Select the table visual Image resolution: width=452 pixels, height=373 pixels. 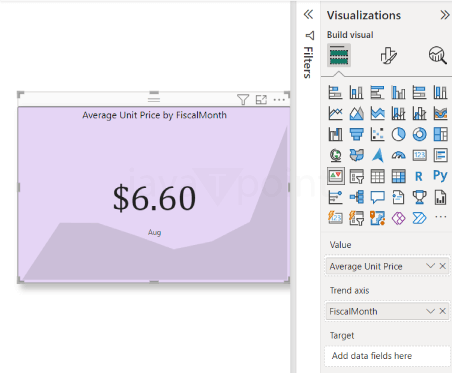pos(377,176)
